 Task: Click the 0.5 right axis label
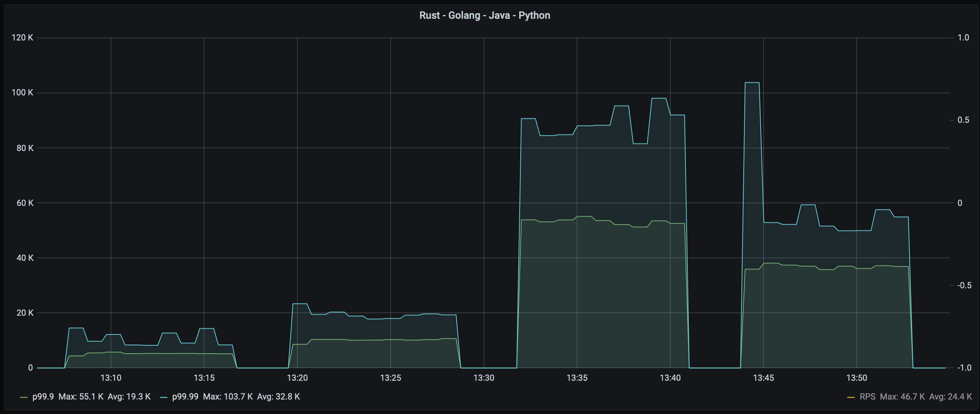[963, 120]
